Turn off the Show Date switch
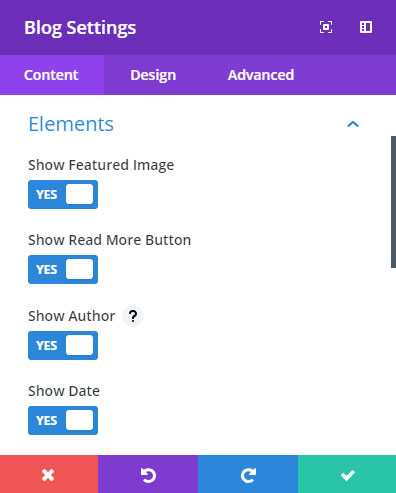The image size is (396, 493). click(x=63, y=420)
